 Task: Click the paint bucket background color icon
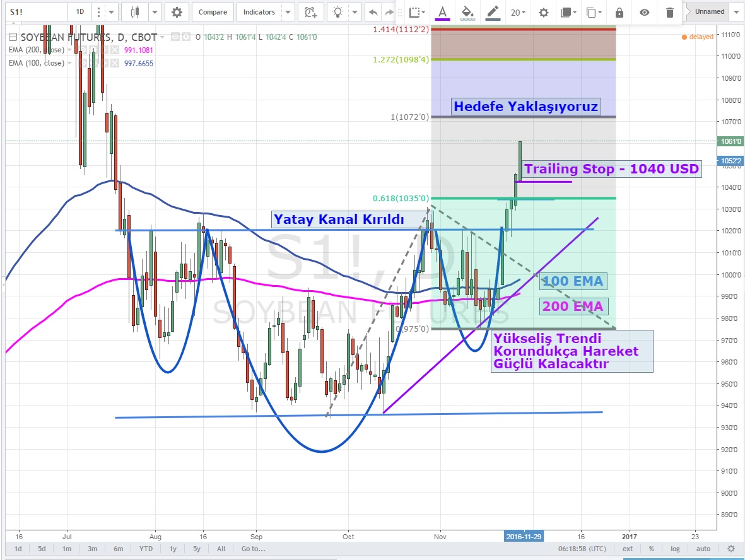467,12
